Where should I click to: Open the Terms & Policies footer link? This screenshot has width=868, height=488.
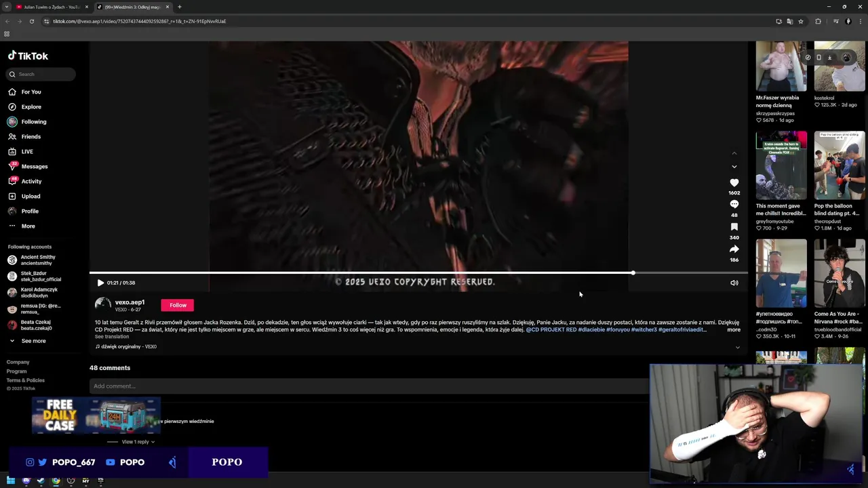click(x=26, y=380)
